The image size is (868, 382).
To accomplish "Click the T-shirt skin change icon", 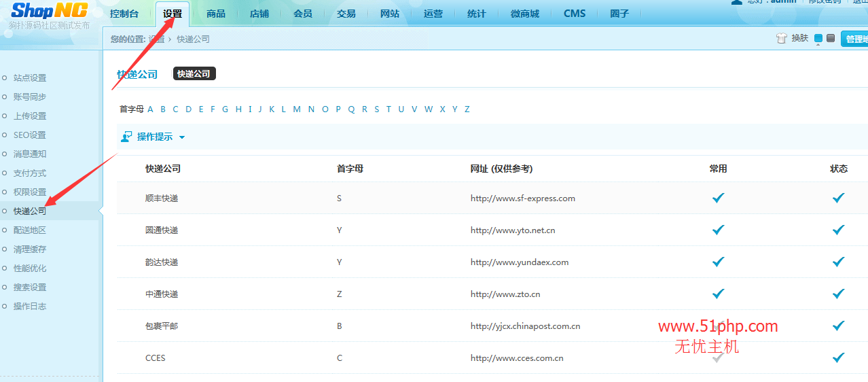I will click(781, 39).
